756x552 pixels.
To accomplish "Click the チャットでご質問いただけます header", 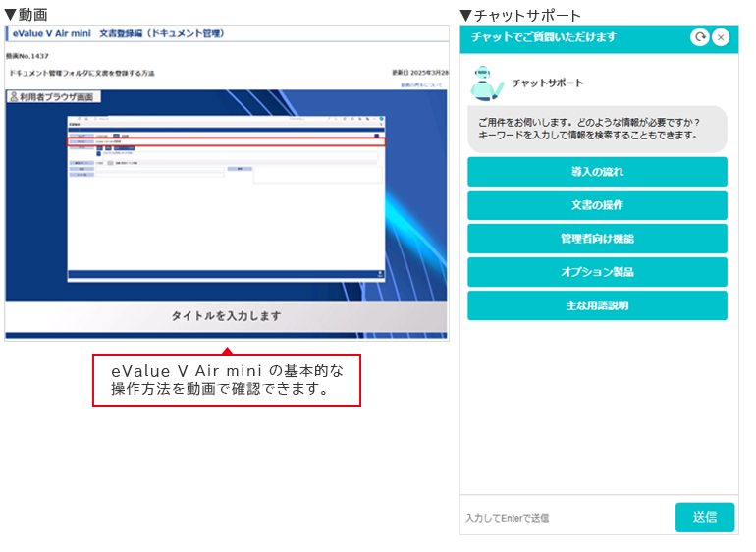I will (543, 37).
